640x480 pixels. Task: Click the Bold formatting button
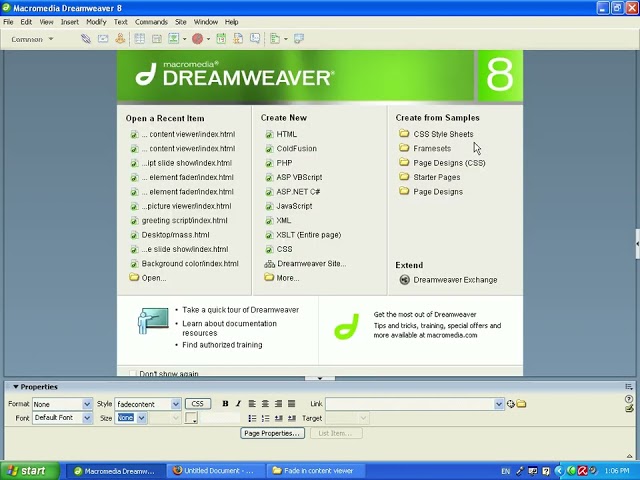pos(225,404)
